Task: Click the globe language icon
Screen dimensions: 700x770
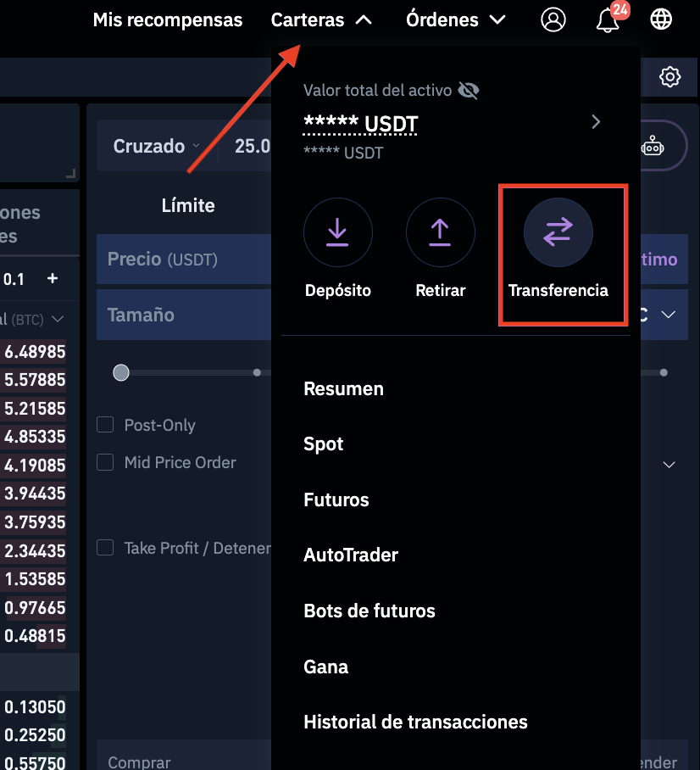Action: pos(661,20)
